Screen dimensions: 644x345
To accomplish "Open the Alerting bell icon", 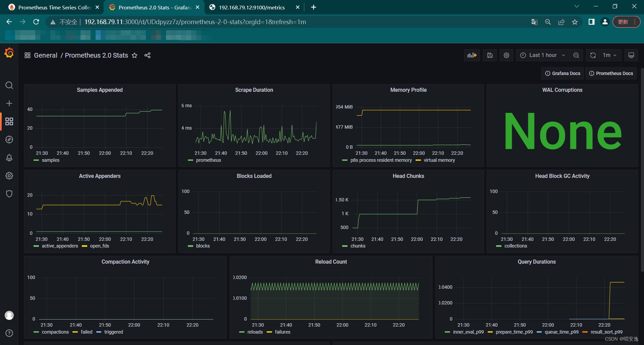I will [9, 158].
